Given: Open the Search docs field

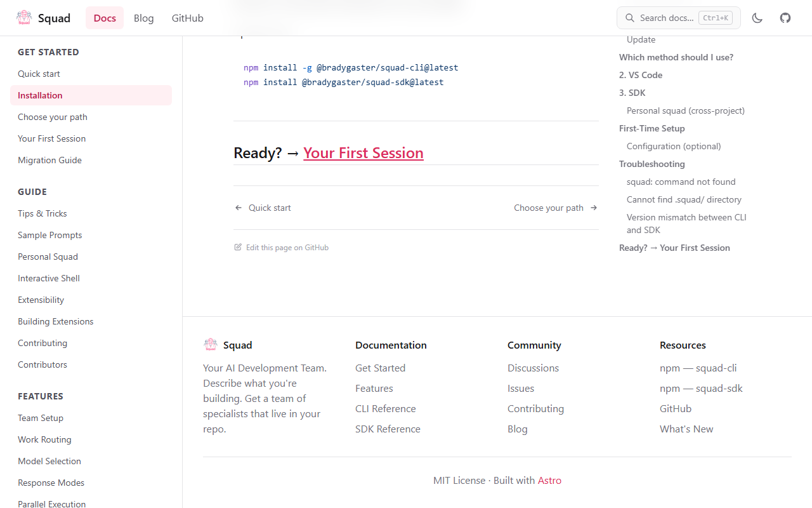Looking at the screenshot, I should click(679, 18).
